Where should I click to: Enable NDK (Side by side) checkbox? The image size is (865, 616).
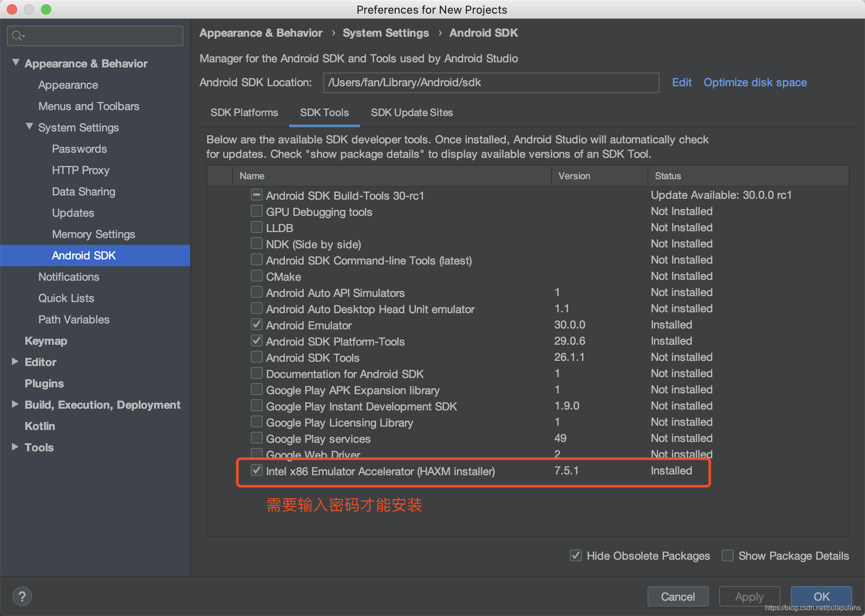coord(256,244)
